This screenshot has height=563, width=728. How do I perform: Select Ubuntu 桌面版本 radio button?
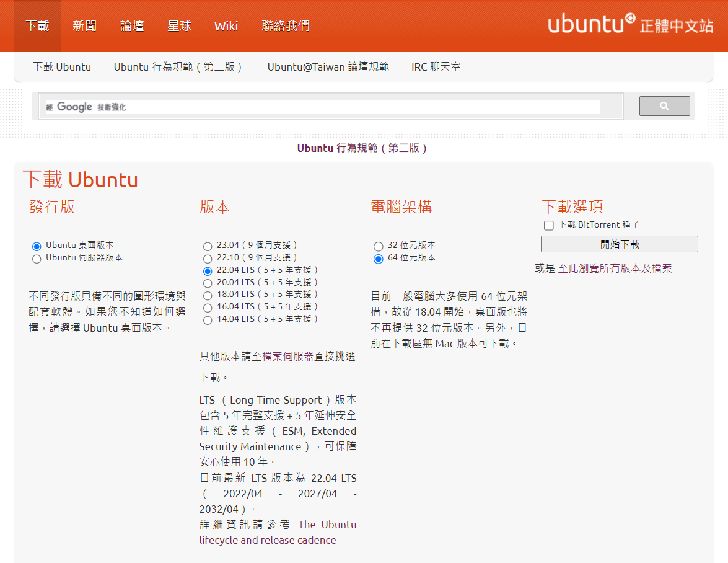tap(37, 246)
